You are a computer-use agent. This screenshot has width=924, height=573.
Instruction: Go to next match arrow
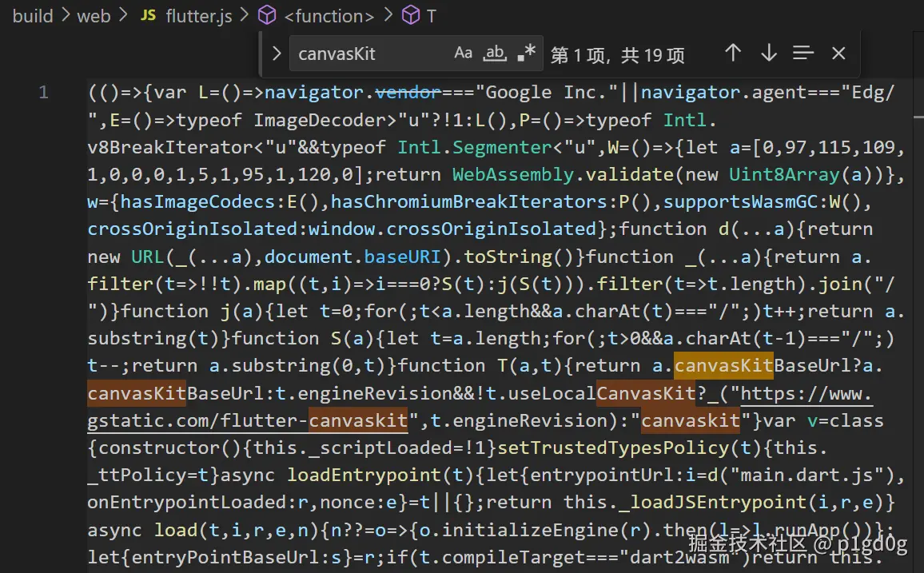coord(768,53)
